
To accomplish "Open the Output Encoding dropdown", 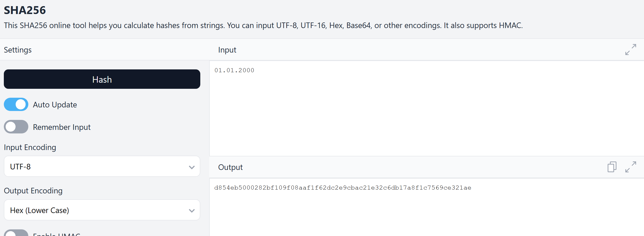I will [102, 210].
